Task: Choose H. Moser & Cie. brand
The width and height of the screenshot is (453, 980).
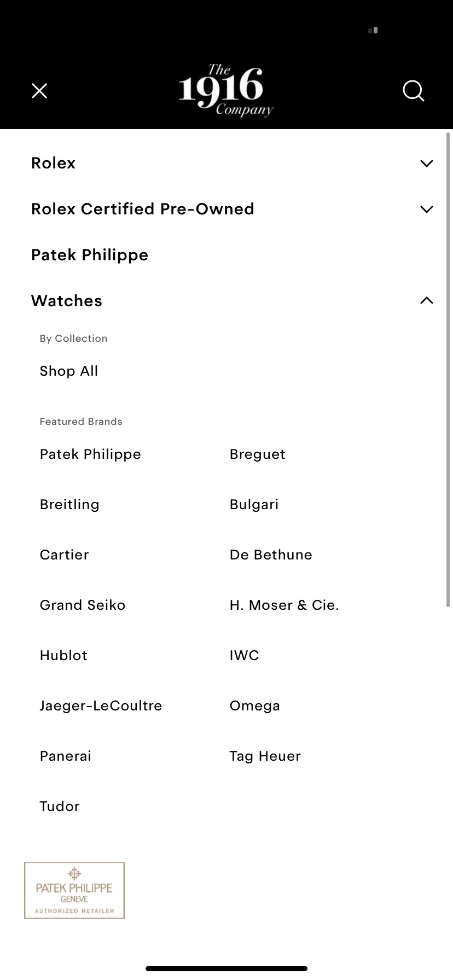Action: 284,605
